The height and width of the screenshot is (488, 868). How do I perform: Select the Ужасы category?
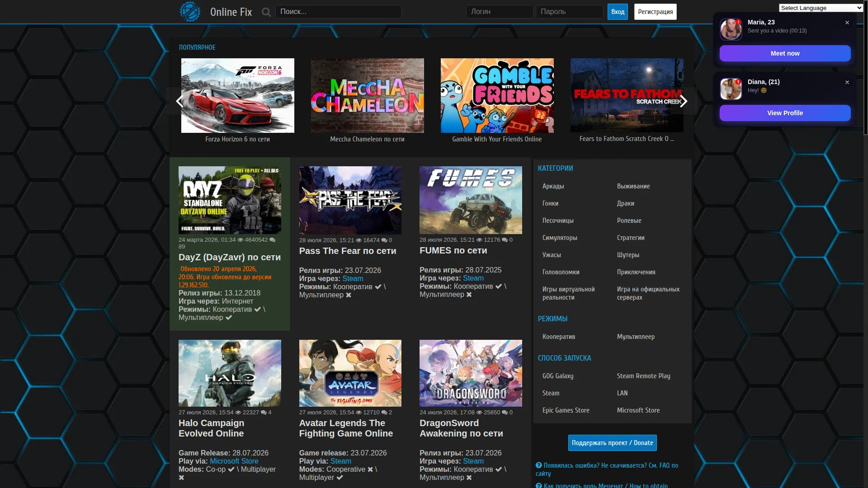pos(552,255)
